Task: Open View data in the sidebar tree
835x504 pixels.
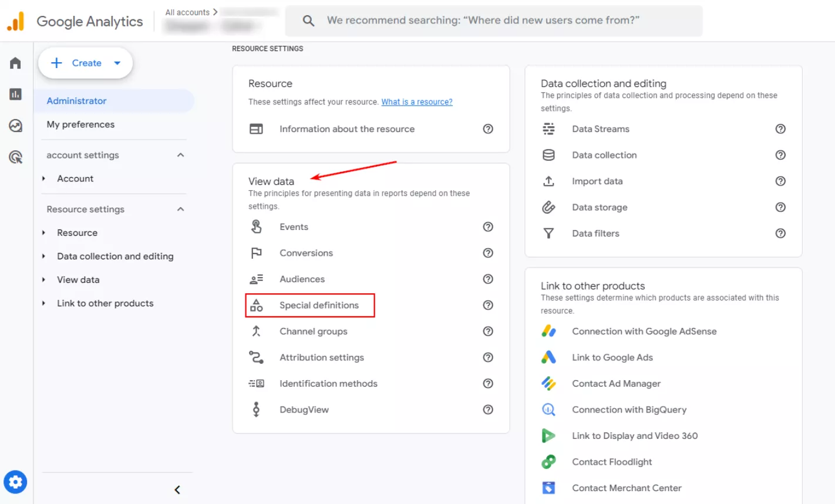Action: [78, 280]
